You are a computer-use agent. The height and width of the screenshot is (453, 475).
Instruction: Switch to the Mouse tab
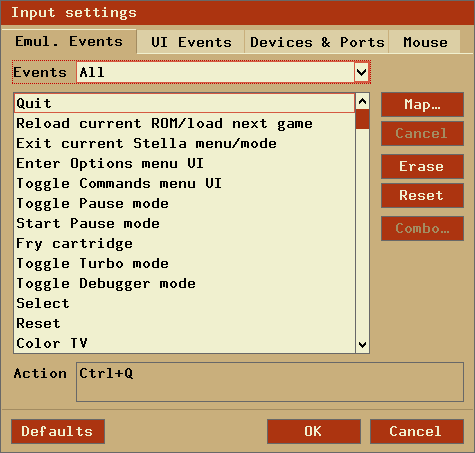[425, 42]
